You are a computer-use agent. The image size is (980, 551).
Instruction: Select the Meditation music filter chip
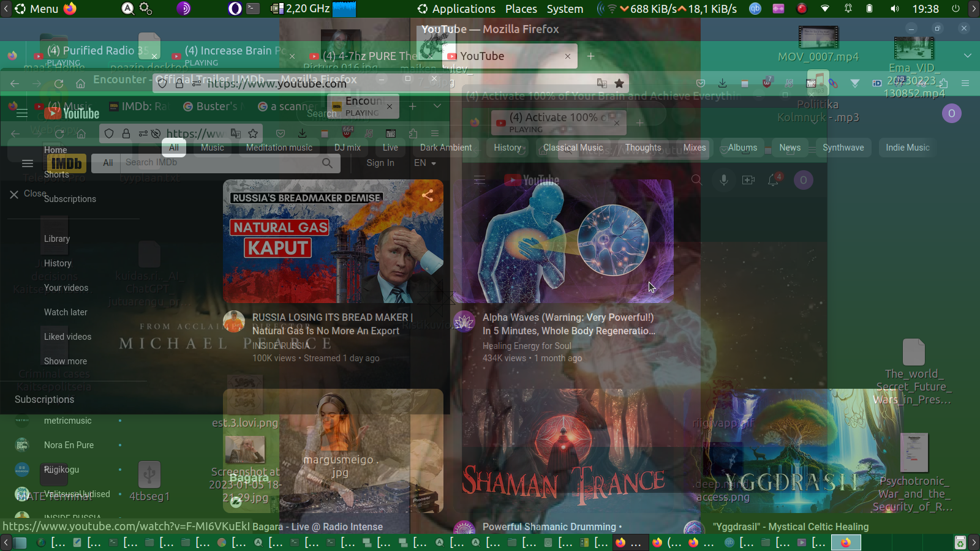click(x=279, y=148)
